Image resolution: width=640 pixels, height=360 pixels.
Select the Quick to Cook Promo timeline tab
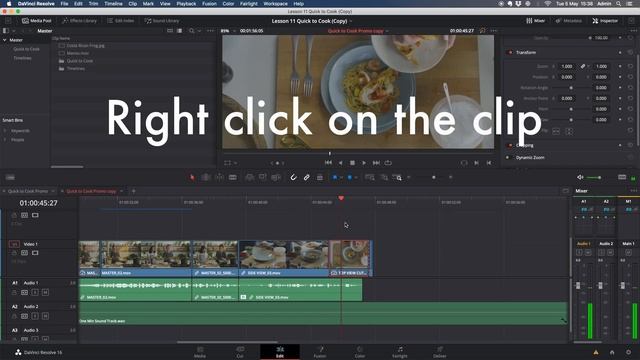coord(28,191)
